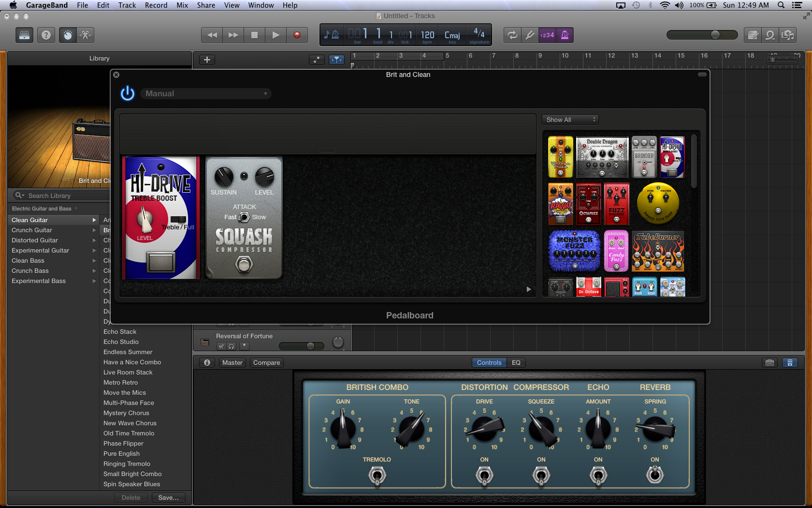Viewport: 812px width, 508px height.
Task: Flip the Hi-Drive Treble/Full switch
Action: 178,219
